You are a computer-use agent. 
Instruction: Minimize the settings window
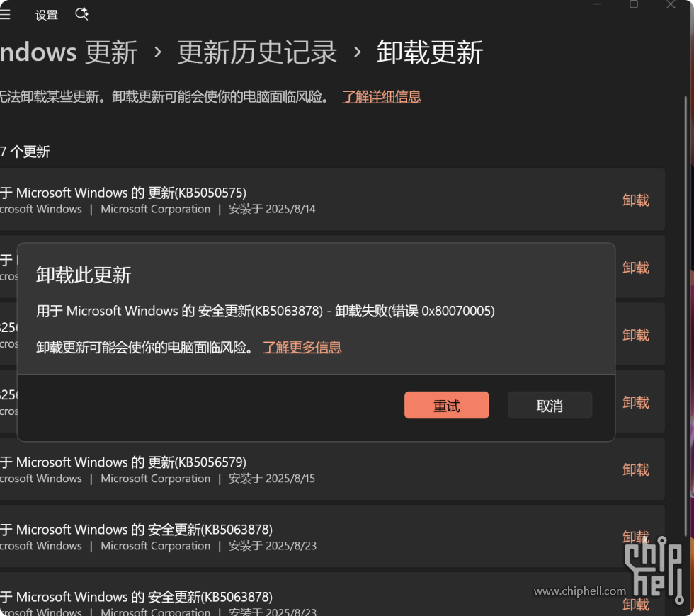[x=596, y=4]
